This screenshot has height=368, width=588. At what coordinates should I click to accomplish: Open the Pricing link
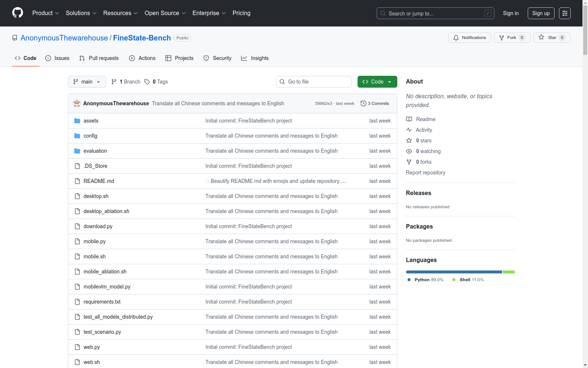tap(241, 13)
